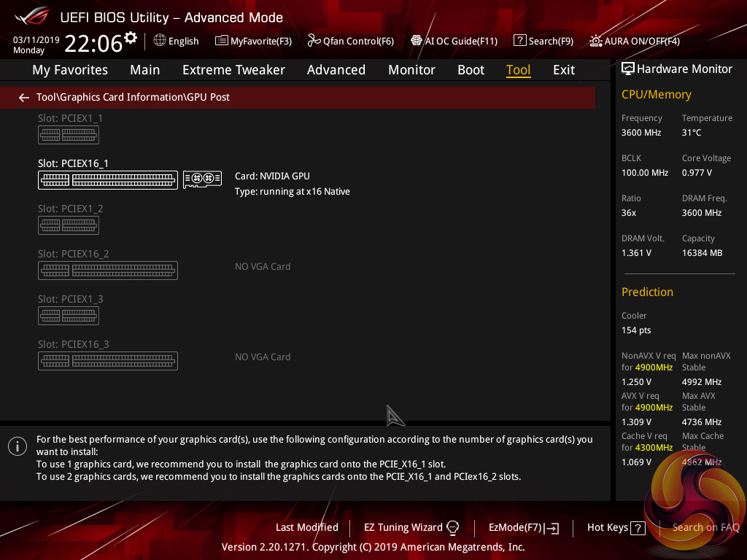Click the 4736 MHz Max AVX value
Viewport: 747px width, 560px height.
tap(701, 422)
